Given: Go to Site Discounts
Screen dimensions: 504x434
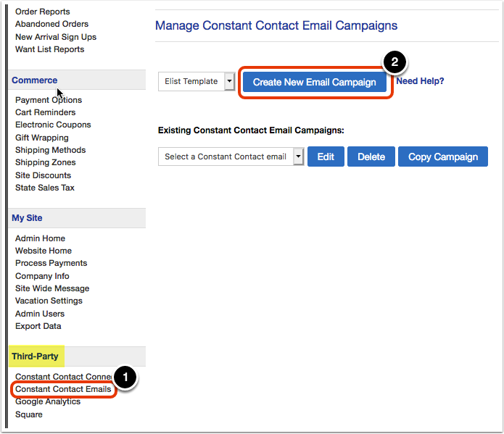Looking at the screenshot, I should [x=43, y=175].
